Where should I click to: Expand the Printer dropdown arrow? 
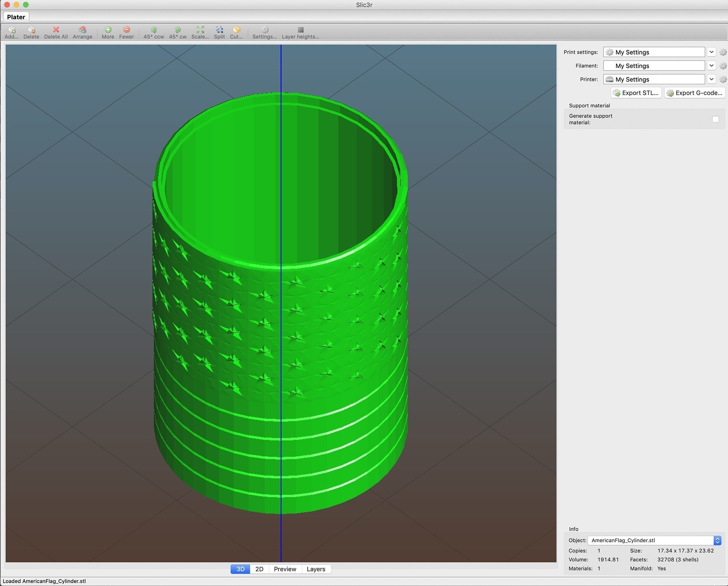coord(712,79)
